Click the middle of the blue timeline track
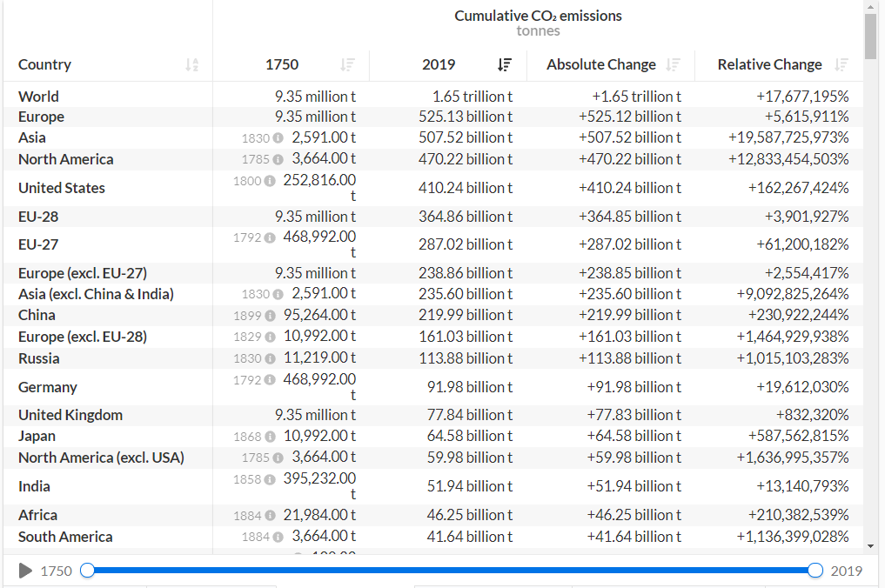This screenshot has height=588, width=885. (x=451, y=571)
